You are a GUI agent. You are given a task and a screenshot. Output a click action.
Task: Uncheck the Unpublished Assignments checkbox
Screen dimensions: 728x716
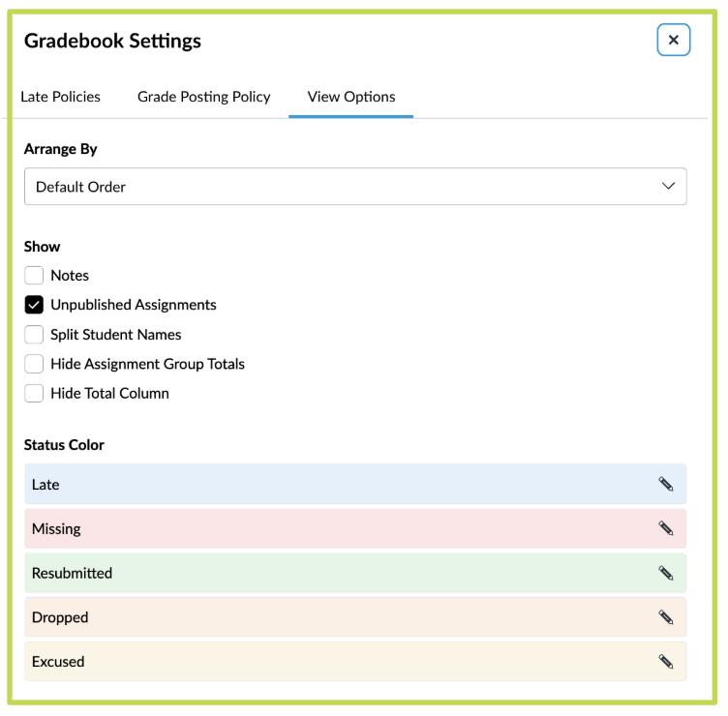pos(35,305)
